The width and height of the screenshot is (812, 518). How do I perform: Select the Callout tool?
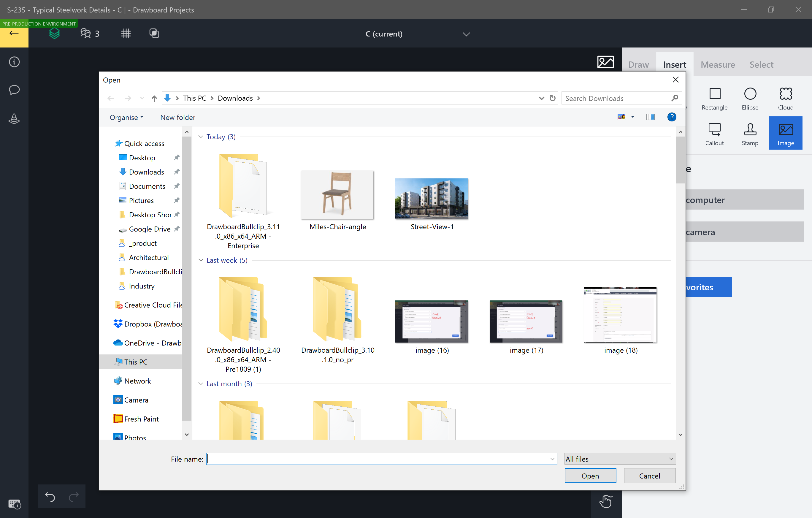(x=714, y=133)
